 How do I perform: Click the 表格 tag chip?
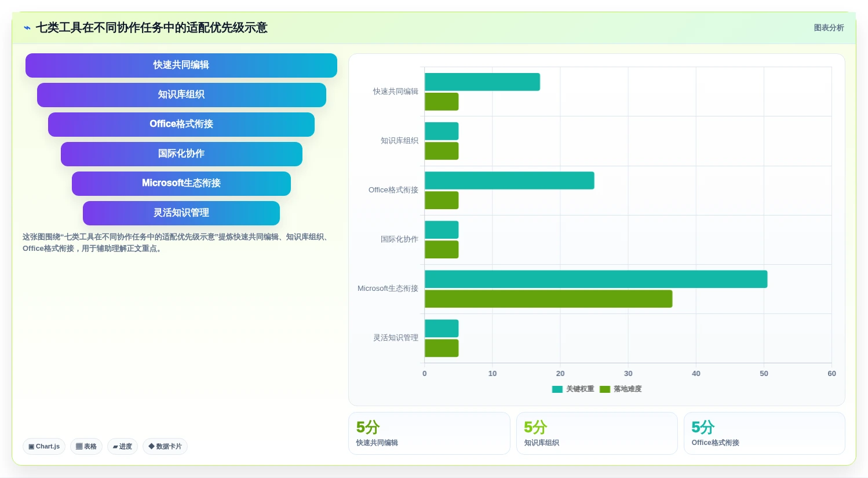click(x=86, y=447)
